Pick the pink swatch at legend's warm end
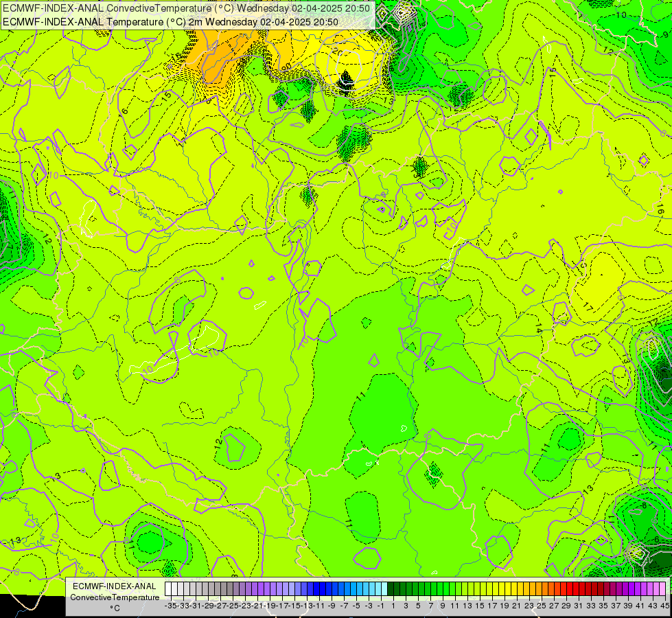This screenshot has height=618, width=672. coord(662,589)
